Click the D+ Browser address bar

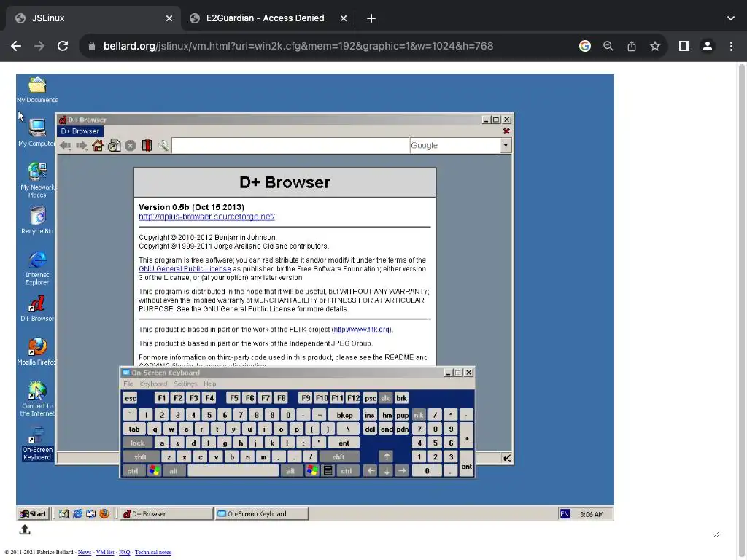pos(290,145)
